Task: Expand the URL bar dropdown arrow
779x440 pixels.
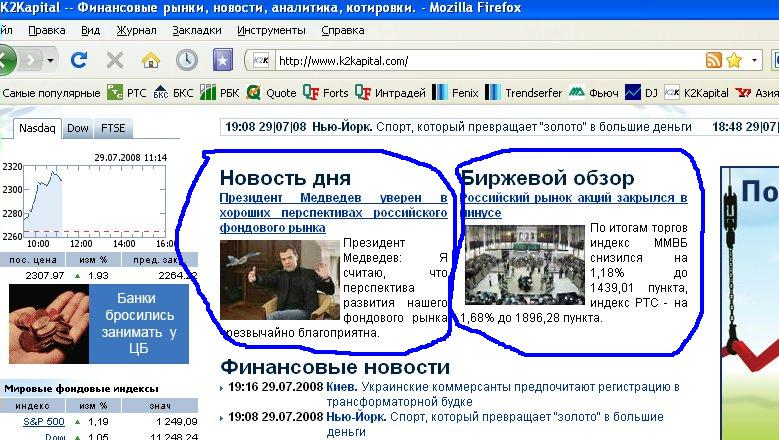Action: pyautogui.click(x=755, y=61)
